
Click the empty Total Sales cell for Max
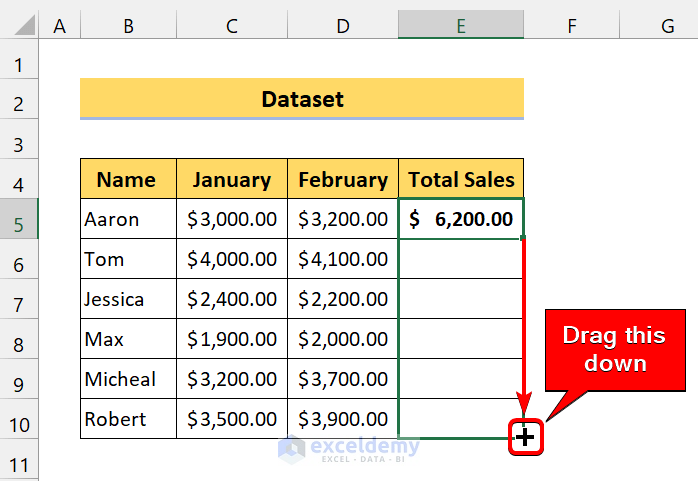point(460,339)
